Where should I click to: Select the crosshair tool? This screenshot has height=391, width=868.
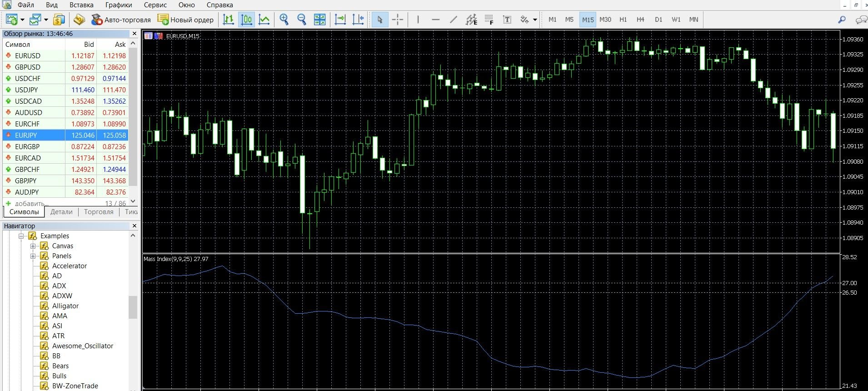[398, 20]
